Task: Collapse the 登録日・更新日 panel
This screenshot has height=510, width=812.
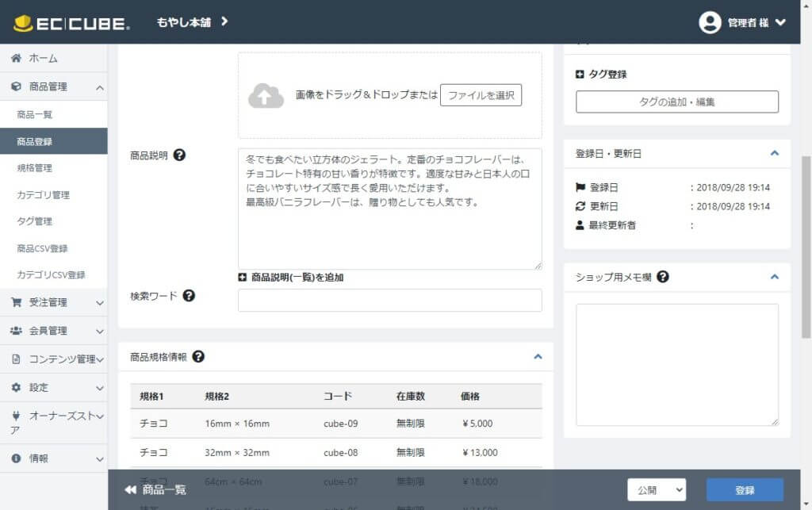Action: (775, 153)
